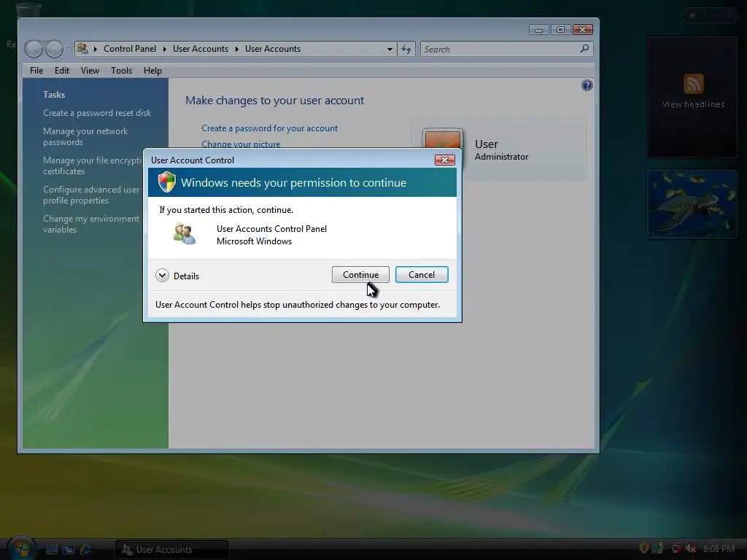Open the View menu

90,71
